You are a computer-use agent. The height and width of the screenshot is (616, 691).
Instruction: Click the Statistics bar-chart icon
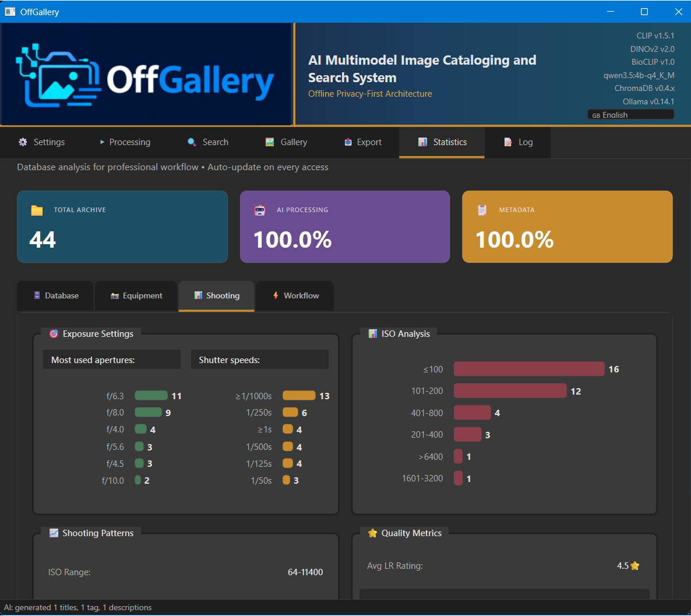pos(422,142)
